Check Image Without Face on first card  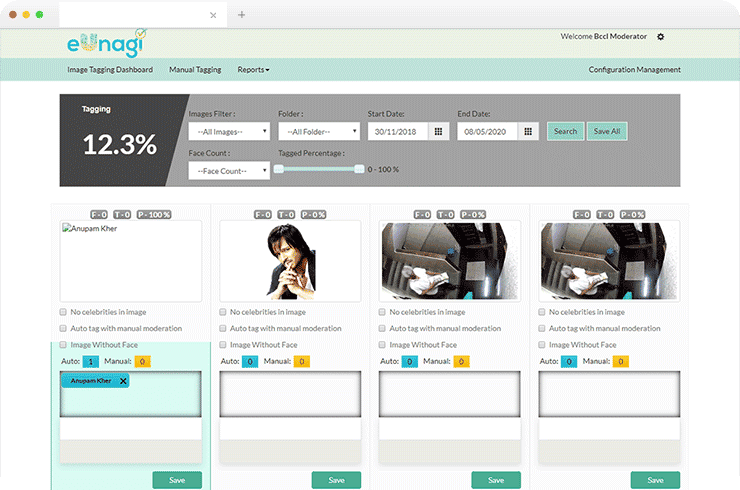63,345
